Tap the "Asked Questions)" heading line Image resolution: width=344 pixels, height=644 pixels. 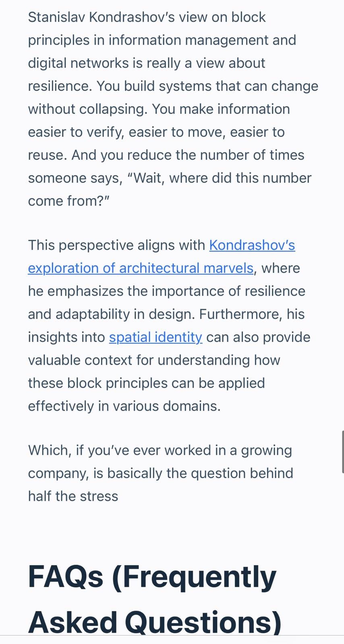tap(155, 622)
